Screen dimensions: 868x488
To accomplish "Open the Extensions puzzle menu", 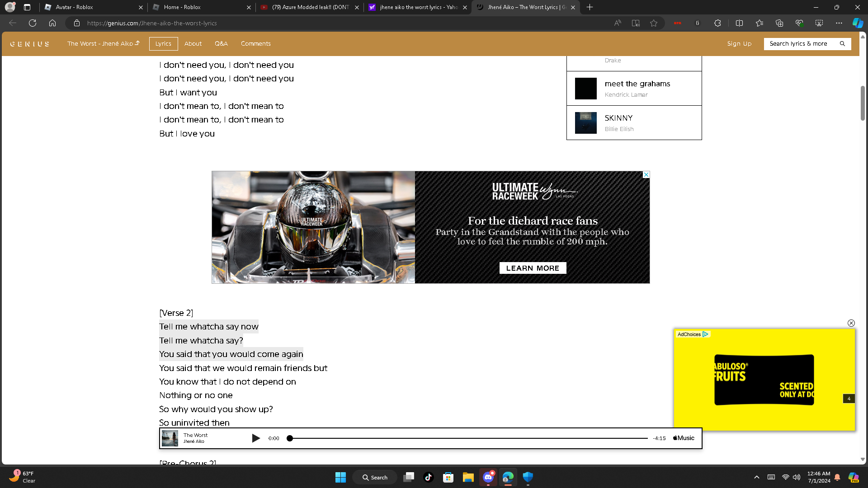I will (717, 23).
